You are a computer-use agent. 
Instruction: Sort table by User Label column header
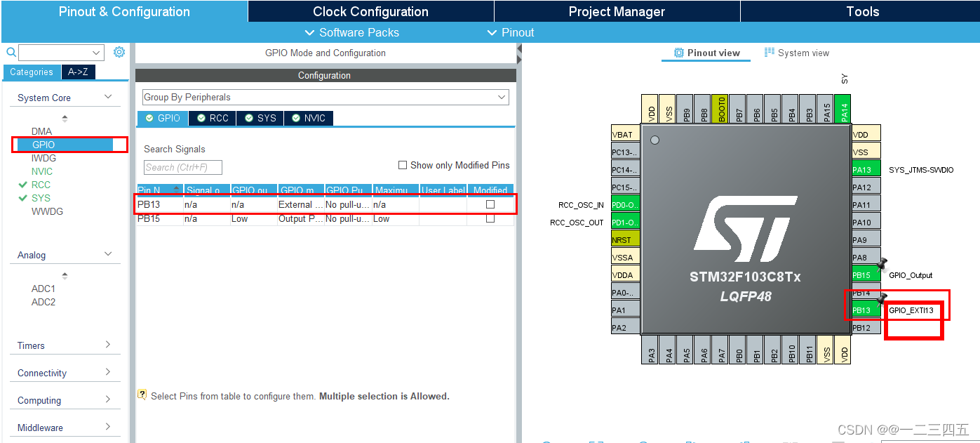tap(443, 190)
